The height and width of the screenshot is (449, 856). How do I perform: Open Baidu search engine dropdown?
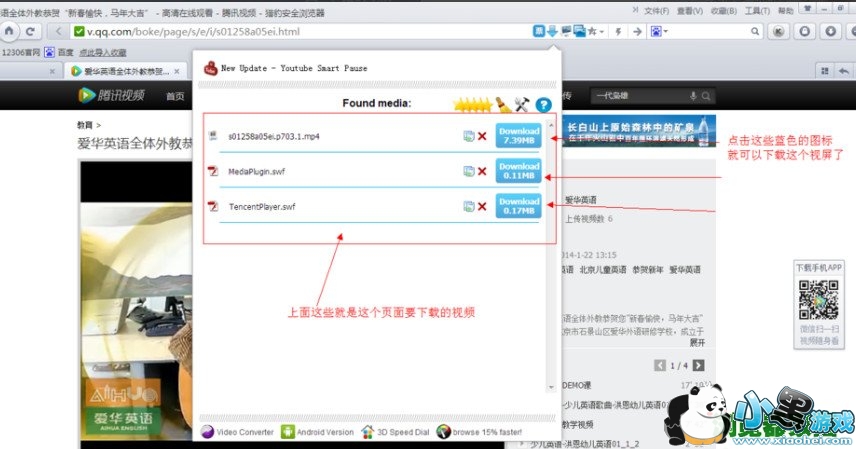(659, 32)
